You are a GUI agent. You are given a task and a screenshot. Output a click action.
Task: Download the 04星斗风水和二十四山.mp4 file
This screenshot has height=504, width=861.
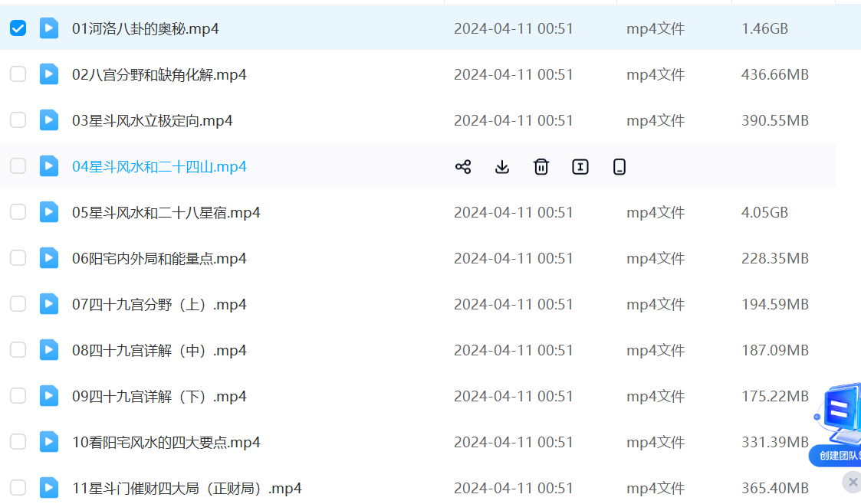pyautogui.click(x=502, y=166)
